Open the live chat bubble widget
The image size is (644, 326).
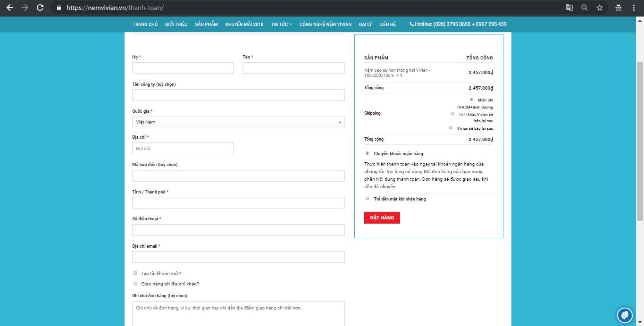point(625,315)
